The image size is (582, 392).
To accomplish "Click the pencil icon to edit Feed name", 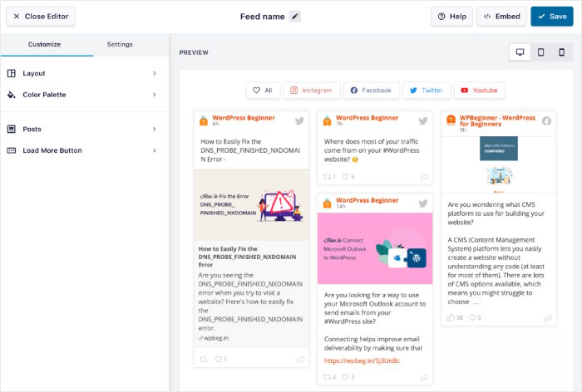I will (295, 17).
